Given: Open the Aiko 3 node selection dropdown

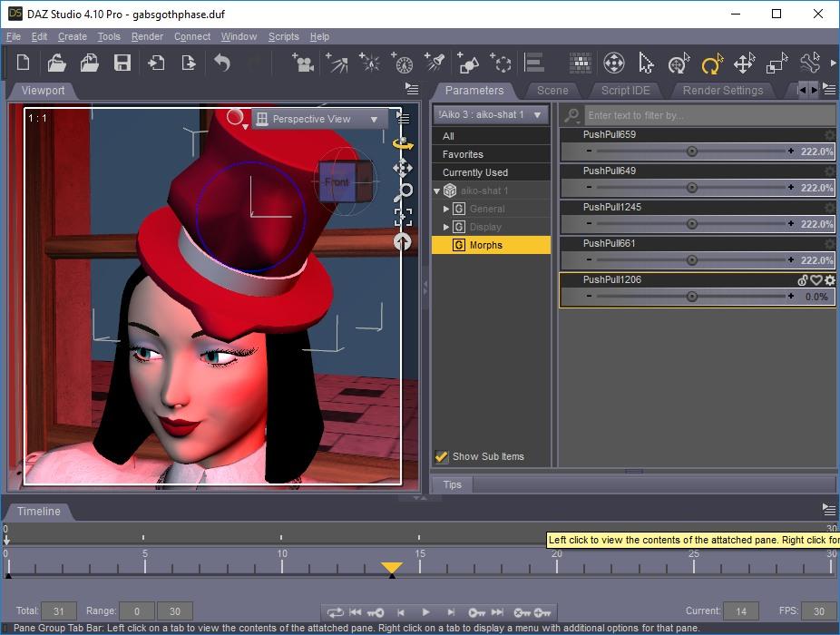Looking at the screenshot, I should pos(491,115).
